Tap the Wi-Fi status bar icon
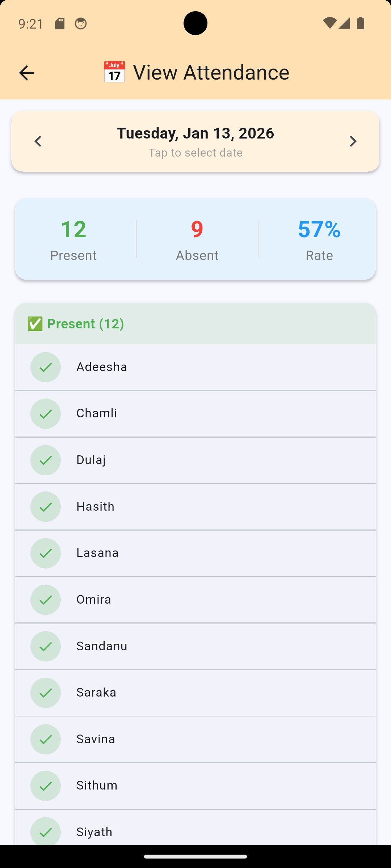This screenshot has height=868, width=391. click(x=329, y=24)
